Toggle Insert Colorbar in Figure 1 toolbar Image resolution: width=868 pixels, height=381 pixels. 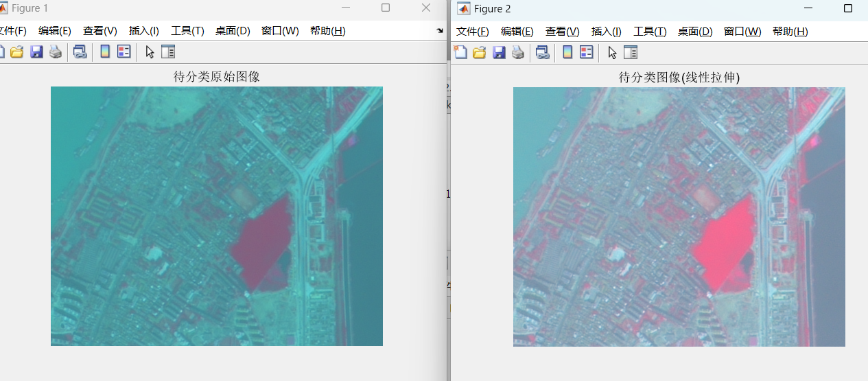[x=105, y=51]
